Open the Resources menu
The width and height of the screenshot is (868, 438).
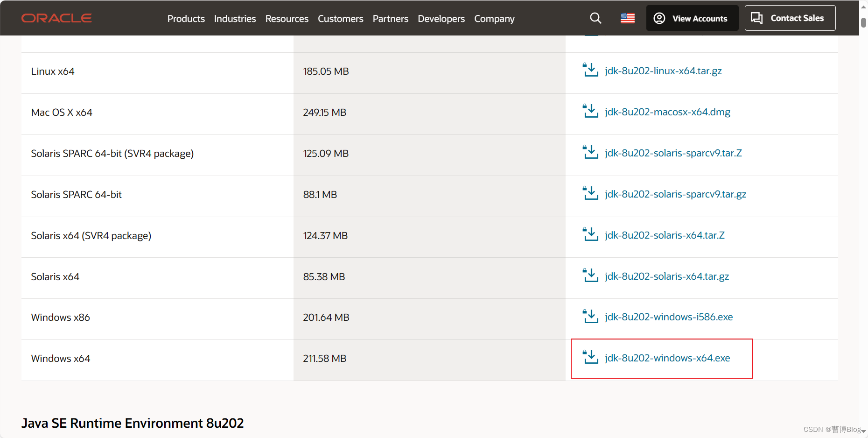(x=287, y=19)
